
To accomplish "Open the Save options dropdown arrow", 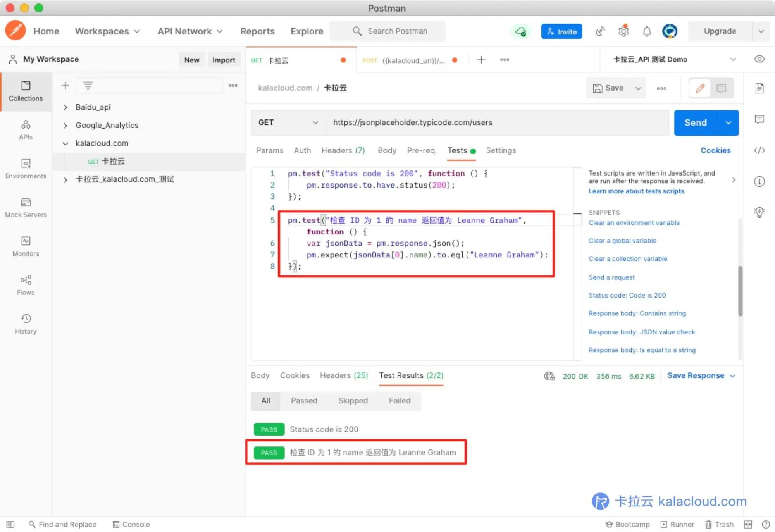I will [x=638, y=88].
